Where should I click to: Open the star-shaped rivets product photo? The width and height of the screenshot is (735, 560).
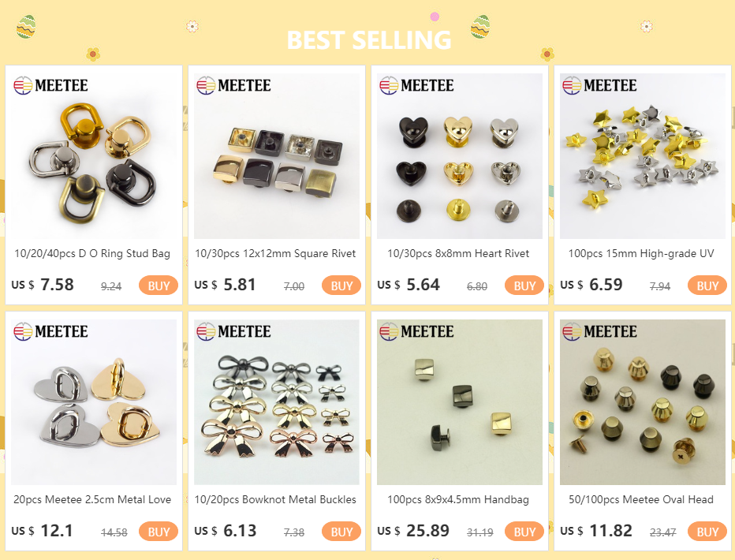click(642, 156)
